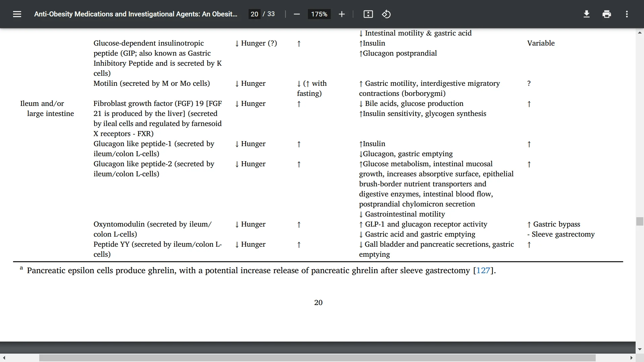Click 'Oxyntomodulin (secreted by ileum/' text
644x362 pixels.
tap(153, 224)
